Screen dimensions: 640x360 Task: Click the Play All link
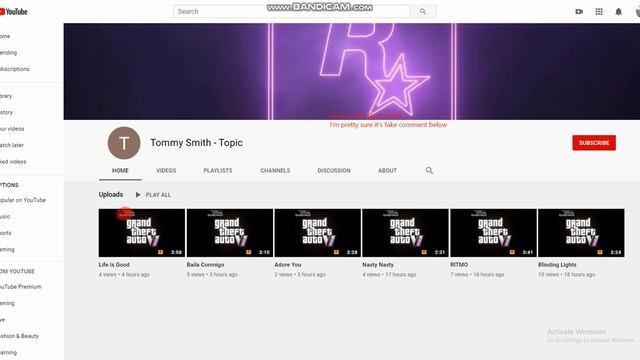pyautogui.click(x=158, y=195)
